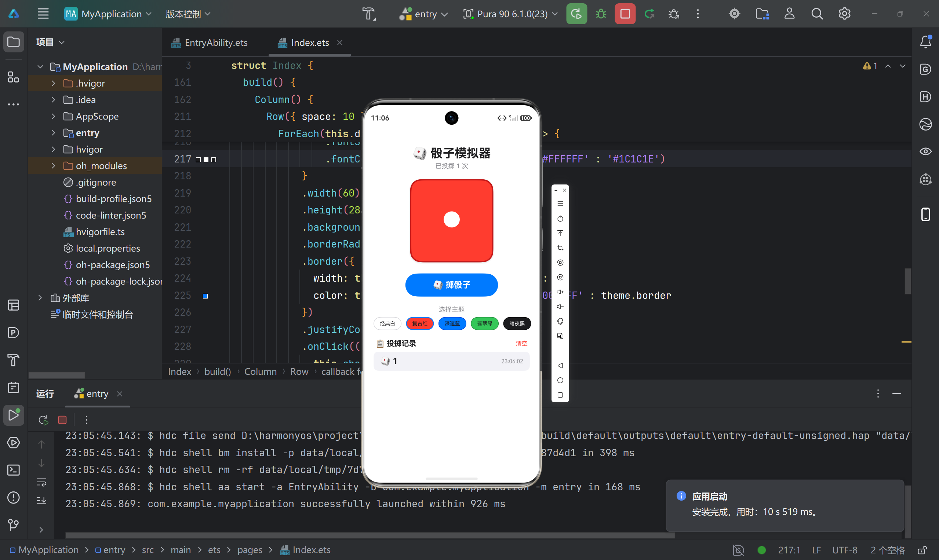Click emulator home circle button
This screenshot has width=939, height=560.
click(560, 380)
